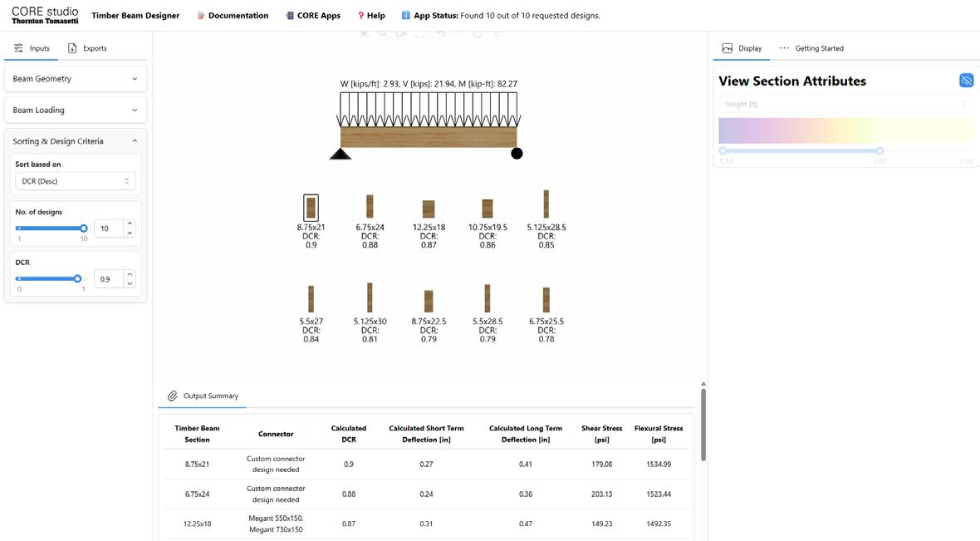Click the Timber Beam Designer title
980x541 pixels.
click(135, 16)
